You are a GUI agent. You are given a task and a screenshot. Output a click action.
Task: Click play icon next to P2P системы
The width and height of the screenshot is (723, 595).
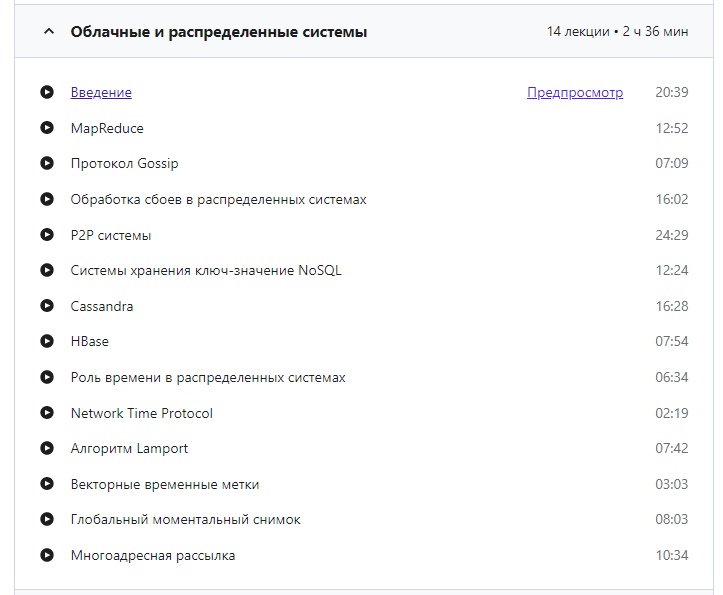coord(47,235)
